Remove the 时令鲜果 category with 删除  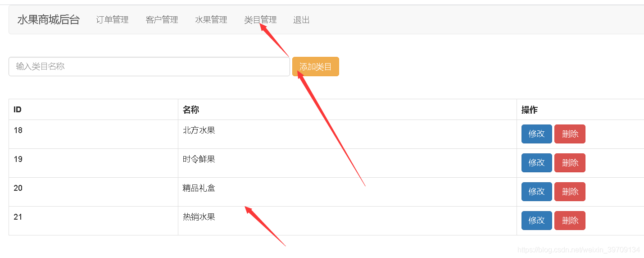(x=570, y=163)
